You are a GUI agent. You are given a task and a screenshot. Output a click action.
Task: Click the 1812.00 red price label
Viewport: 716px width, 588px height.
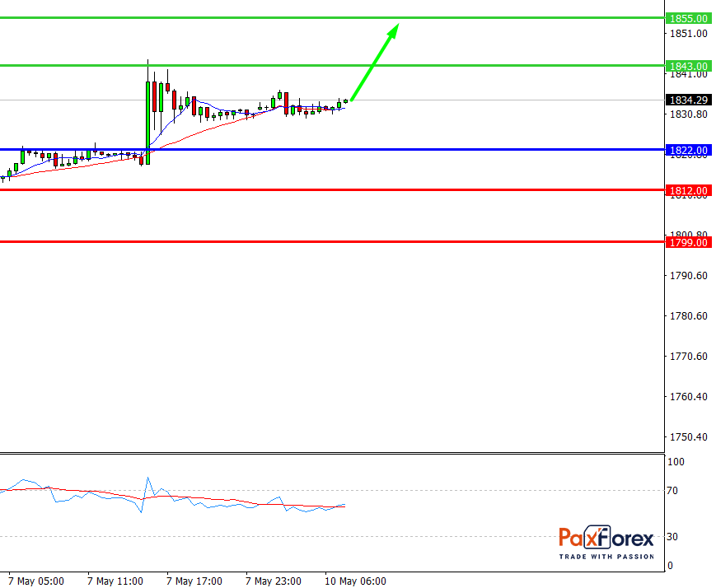[689, 191]
